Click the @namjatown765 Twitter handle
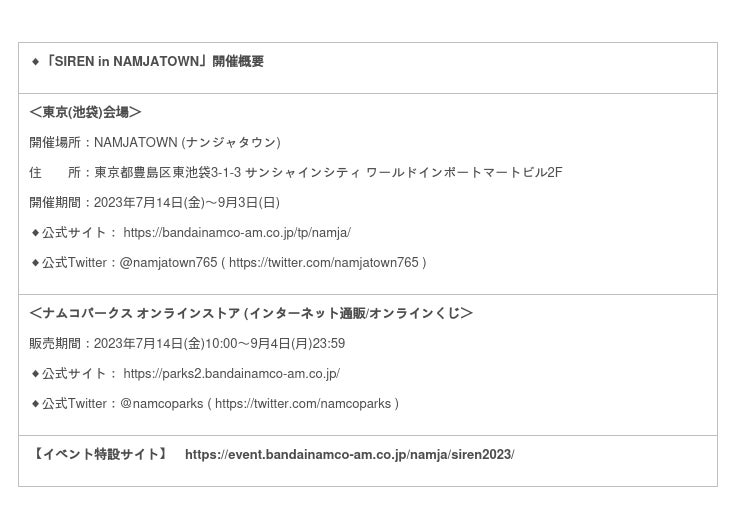Viewport: 740px width, 527px height. point(168,263)
